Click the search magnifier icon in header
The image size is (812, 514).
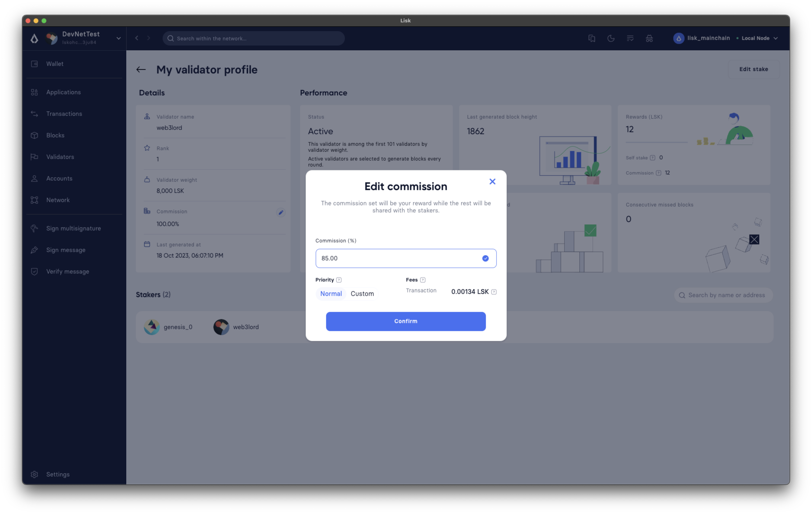[171, 38]
